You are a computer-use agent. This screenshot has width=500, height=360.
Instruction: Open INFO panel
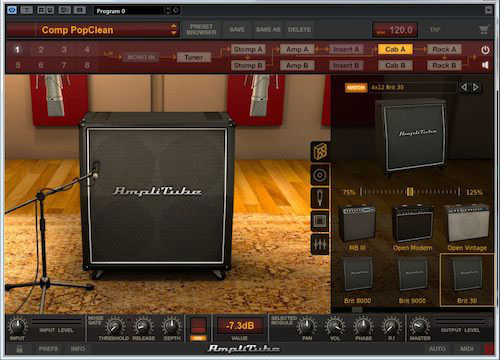coord(78,349)
